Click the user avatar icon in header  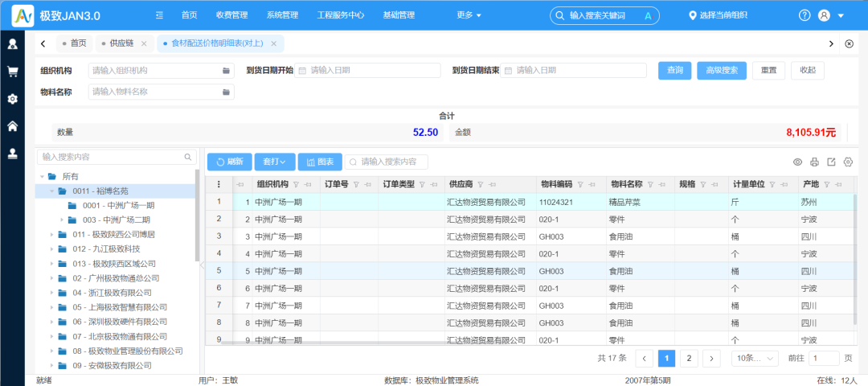click(x=824, y=15)
